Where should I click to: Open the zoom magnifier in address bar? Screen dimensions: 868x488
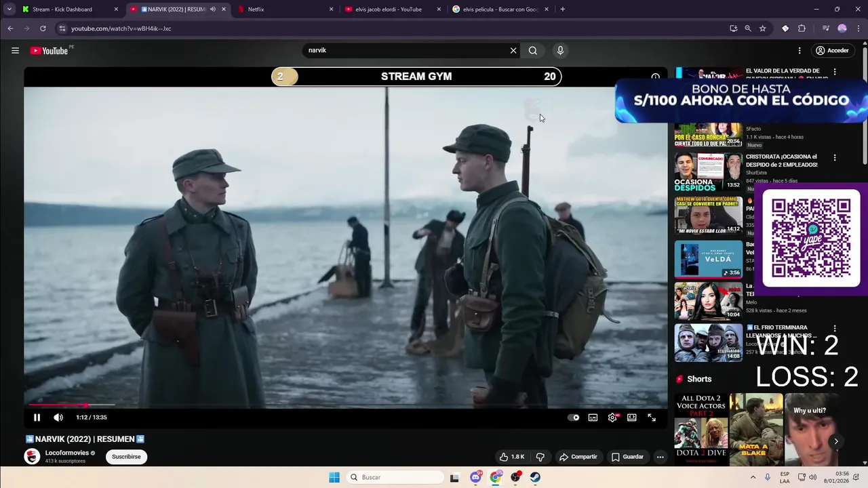pyautogui.click(x=748, y=28)
